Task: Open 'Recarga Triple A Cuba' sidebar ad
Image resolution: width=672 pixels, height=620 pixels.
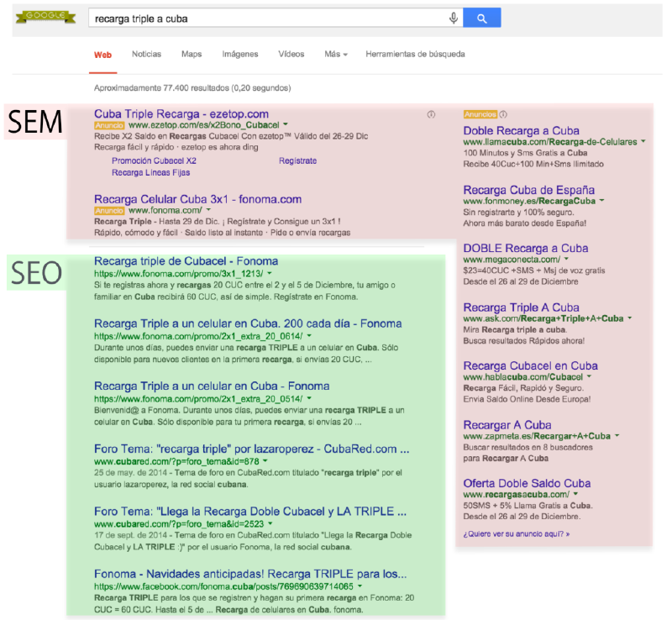Action: [x=521, y=307]
